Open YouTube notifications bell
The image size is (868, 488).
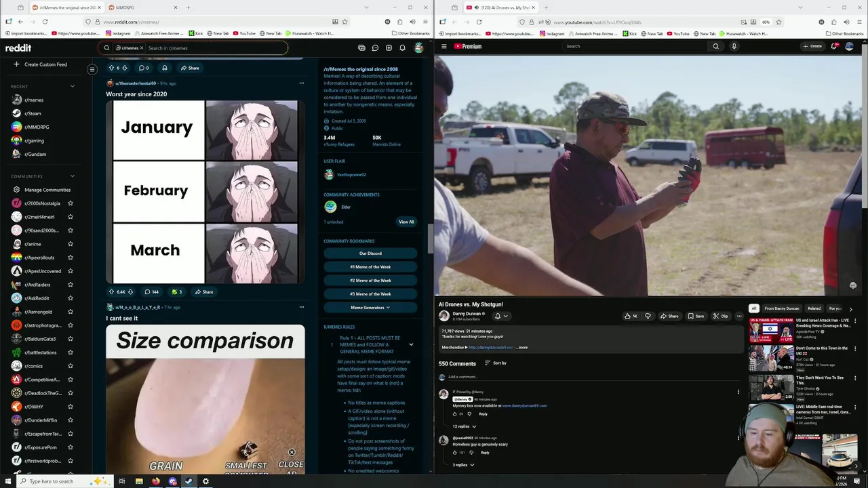834,46
